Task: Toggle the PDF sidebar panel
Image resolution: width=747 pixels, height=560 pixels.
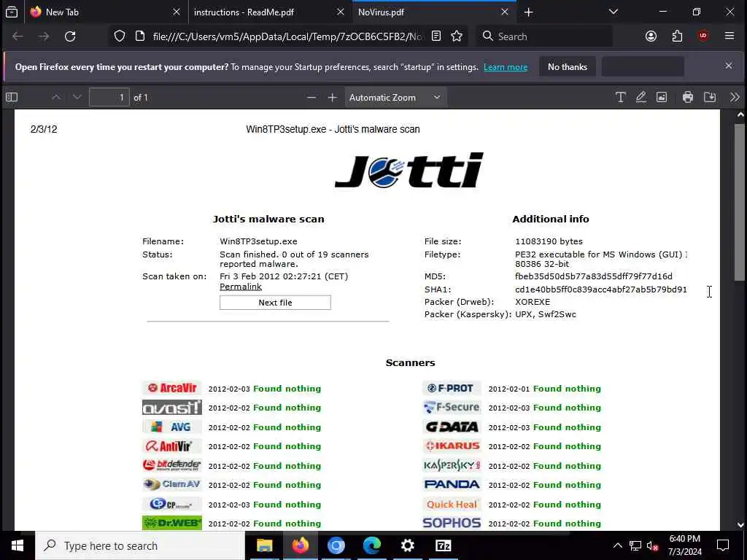Action: click(12, 98)
